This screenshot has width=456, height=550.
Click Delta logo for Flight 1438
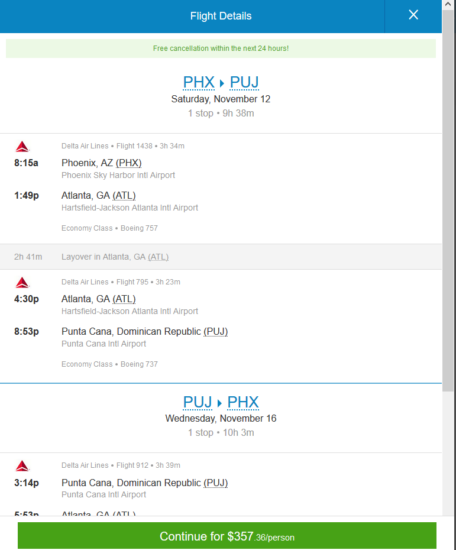22,147
